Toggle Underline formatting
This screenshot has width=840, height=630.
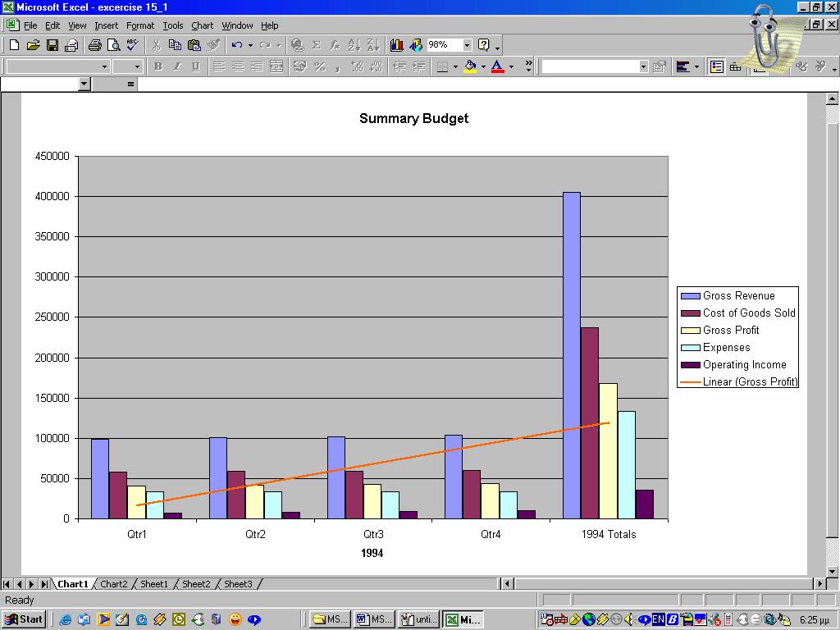pos(196,66)
